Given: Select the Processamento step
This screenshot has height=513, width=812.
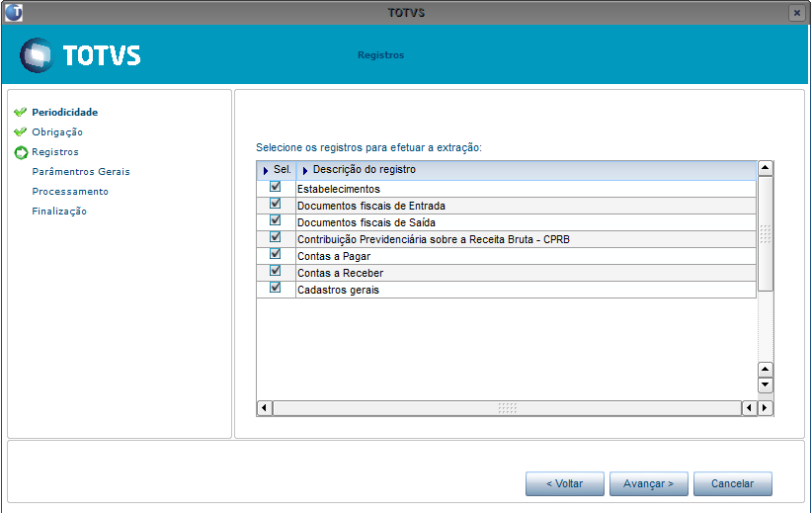Looking at the screenshot, I should pos(70,191).
